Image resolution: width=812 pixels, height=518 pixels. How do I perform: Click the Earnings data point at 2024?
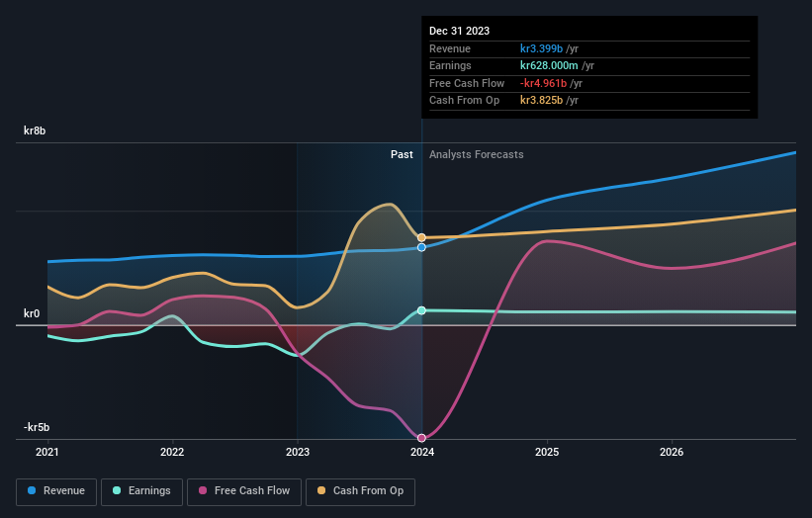pyautogui.click(x=421, y=310)
